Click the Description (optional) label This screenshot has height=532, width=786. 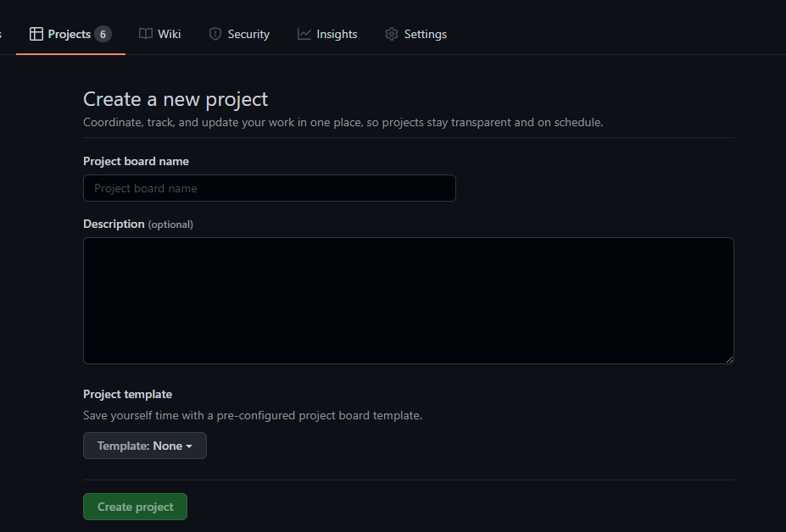click(x=138, y=224)
